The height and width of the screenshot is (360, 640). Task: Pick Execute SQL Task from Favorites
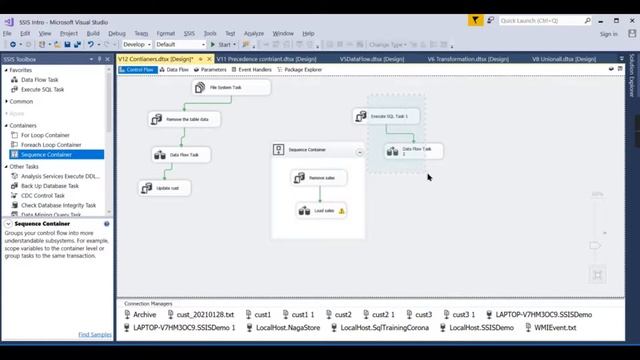click(x=42, y=89)
